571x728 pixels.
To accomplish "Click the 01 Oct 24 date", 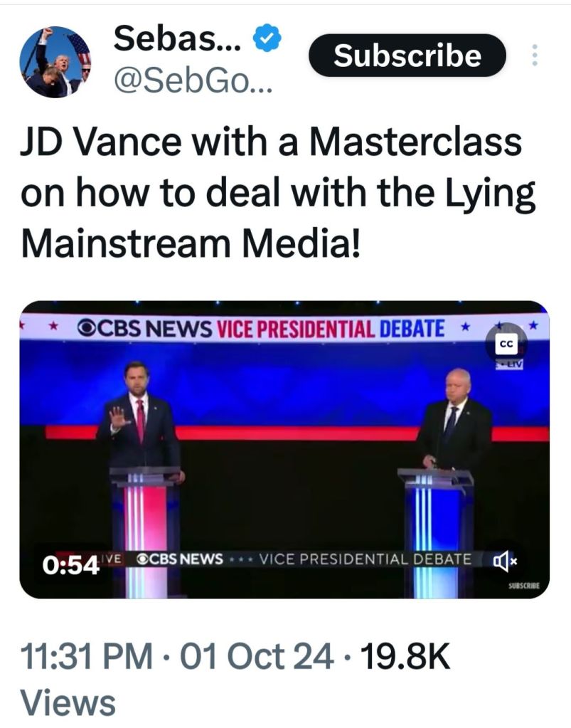I will pos(258,655).
